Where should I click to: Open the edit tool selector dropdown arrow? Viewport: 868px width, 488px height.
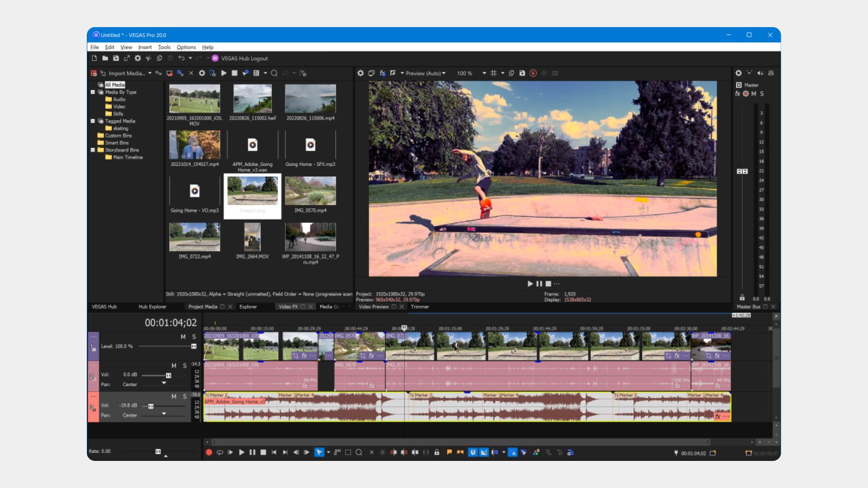(x=328, y=452)
